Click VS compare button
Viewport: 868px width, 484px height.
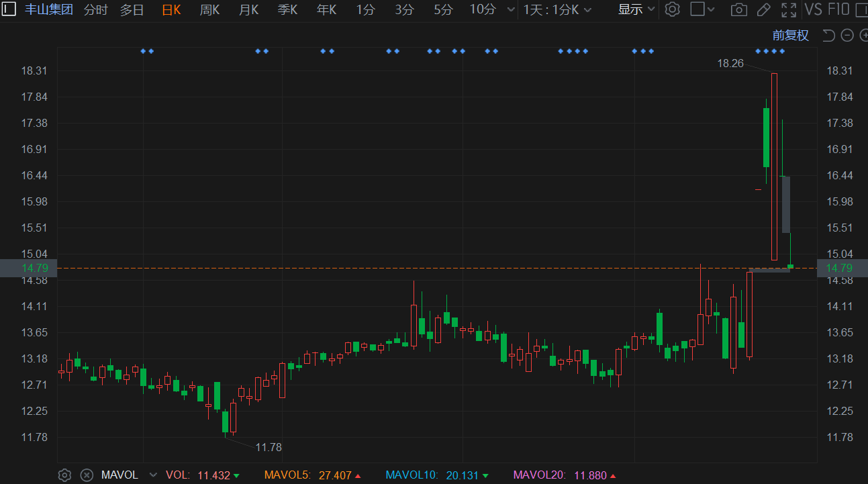[x=813, y=9]
